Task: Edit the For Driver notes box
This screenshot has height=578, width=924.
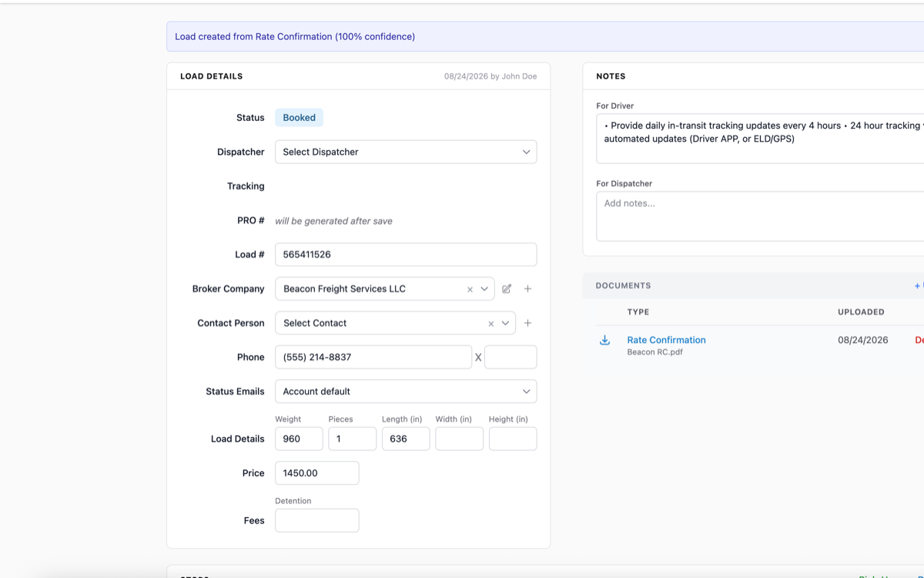Action: pyautogui.click(x=760, y=139)
